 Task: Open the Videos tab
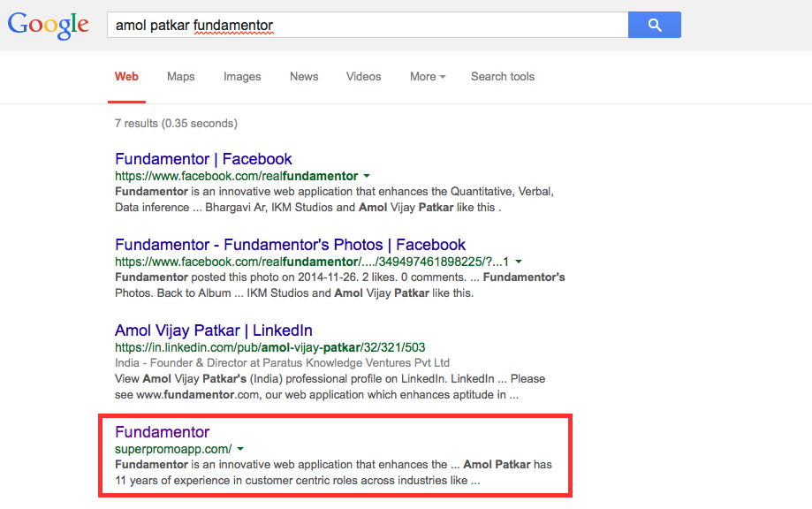pos(364,77)
